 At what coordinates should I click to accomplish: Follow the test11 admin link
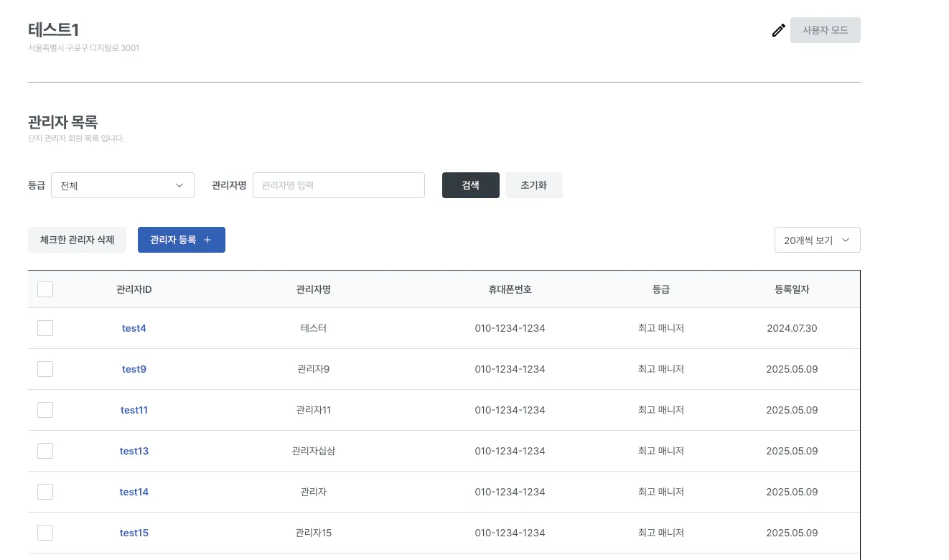(x=134, y=410)
